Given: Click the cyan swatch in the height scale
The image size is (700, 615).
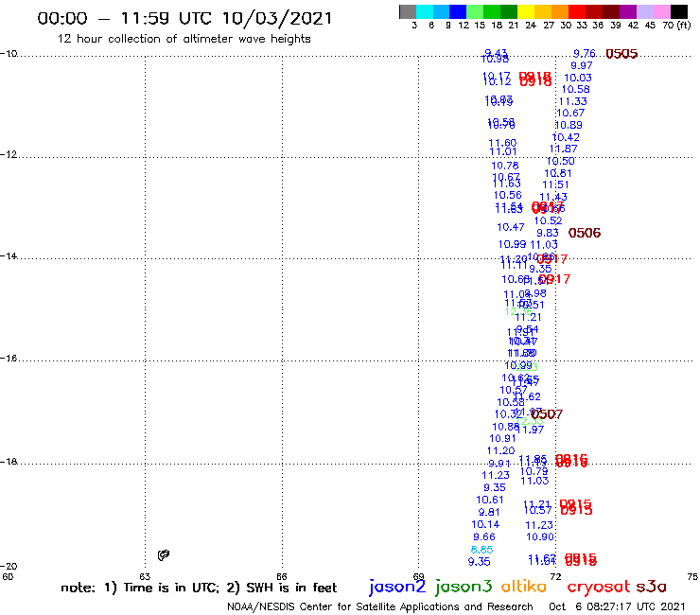Looking at the screenshot, I should click(425, 11).
